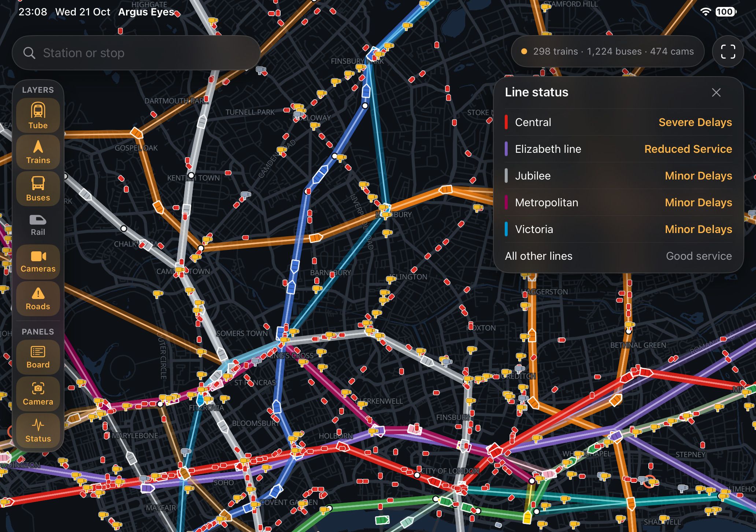The image size is (756, 532).
Task: Click the red Central line color bar
Action: pos(506,122)
